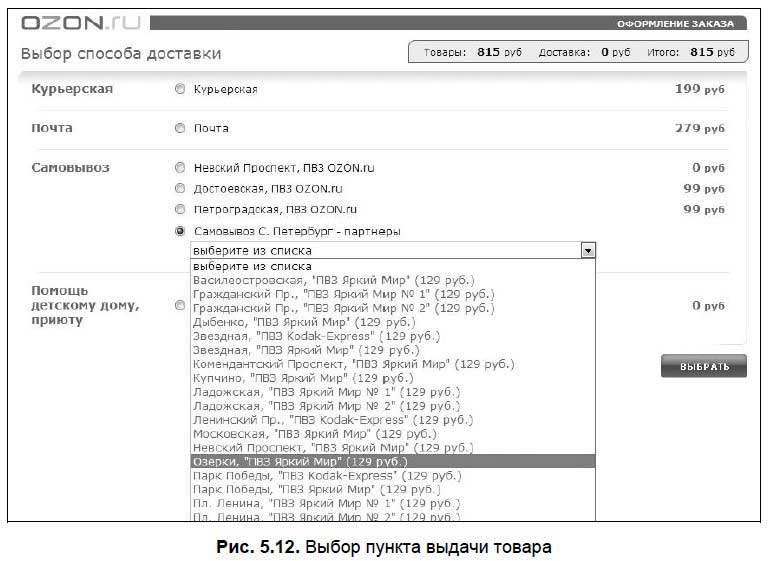Pick Ладожская, ПВЗ Яркий Мир № 2

click(393, 406)
